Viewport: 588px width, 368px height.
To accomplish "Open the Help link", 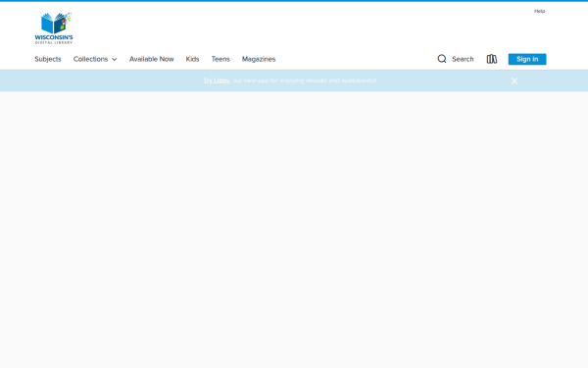I will pos(539,11).
